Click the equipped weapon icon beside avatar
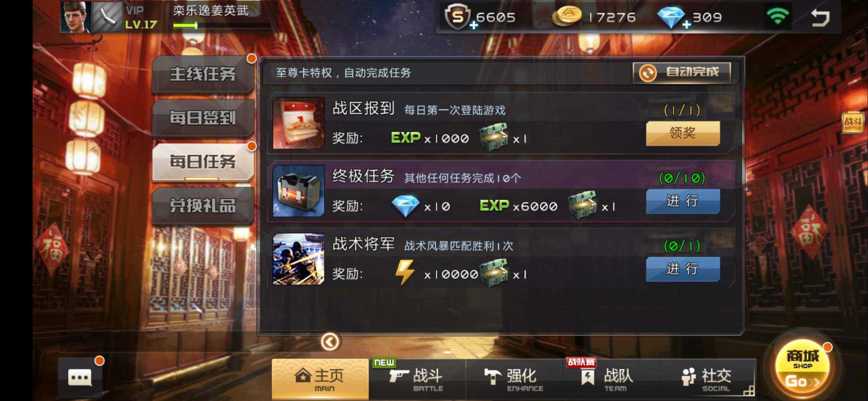Screen dimensions: 868x401 pos(107,17)
